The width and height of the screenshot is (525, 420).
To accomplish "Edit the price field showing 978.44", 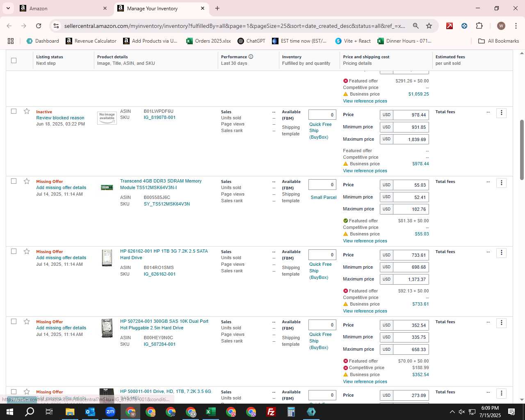I will (x=411, y=115).
